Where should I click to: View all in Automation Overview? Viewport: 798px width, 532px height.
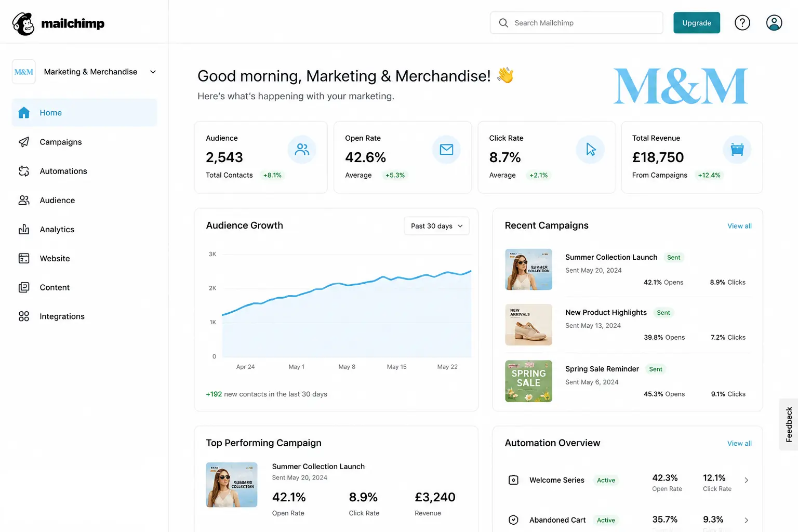(x=739, y=443)
